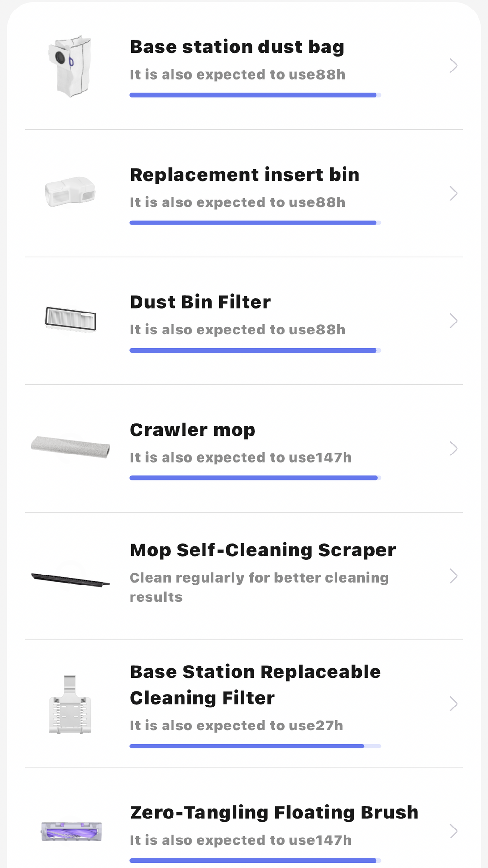This screenshot has width=488, height=868.
Task: Tap the mop self-cleaning scraper image
Action: 71,579
